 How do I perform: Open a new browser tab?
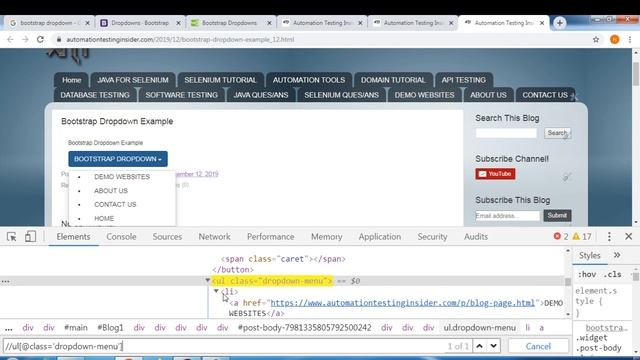pos(560,23)
